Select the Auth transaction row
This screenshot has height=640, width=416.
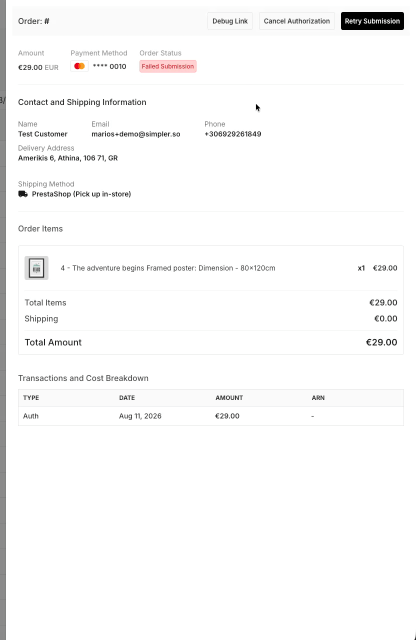(x=211, y=416)
